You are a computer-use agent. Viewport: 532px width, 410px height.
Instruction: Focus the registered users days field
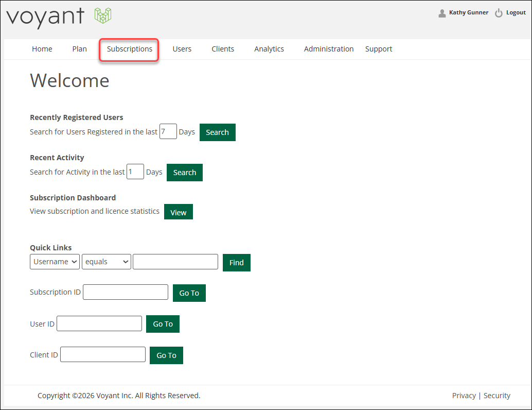168,131
